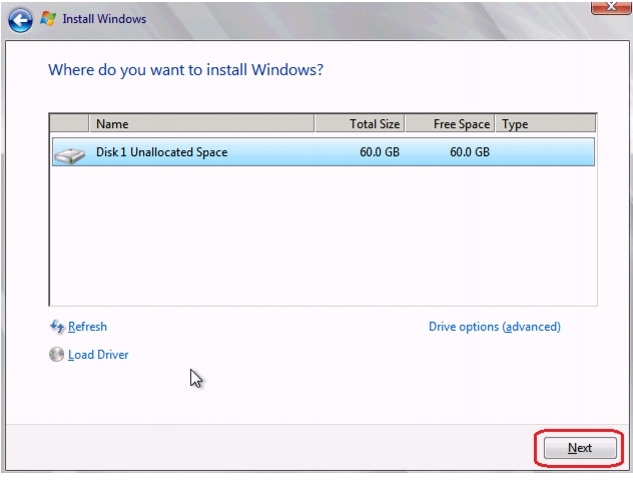Viewport: 633px width, 490px height.
Task: Sort by the Free Space column header
Action: point(450,124)
